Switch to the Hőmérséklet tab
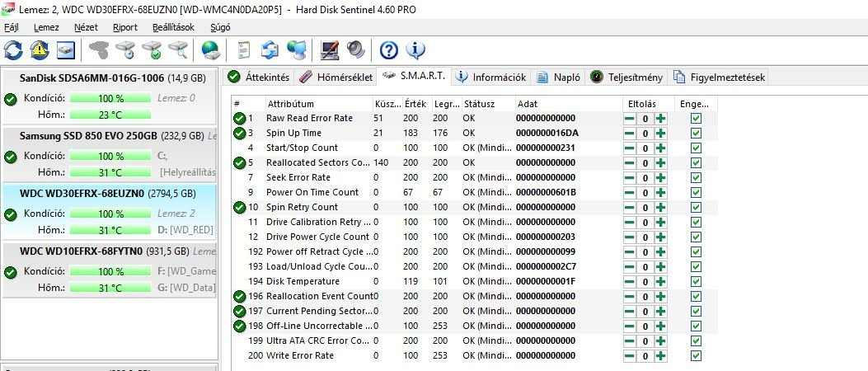This screenshot has width=868, height=371. pos(335,77)
